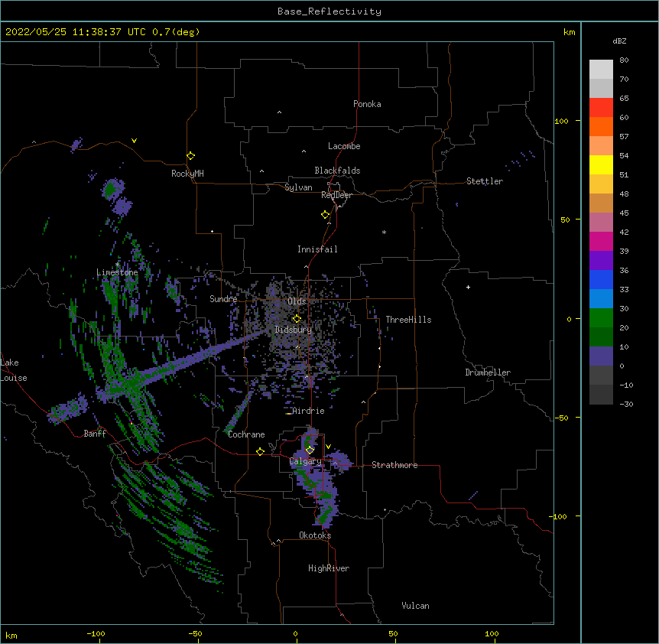Click the Okotoks town label
659x644 pixels.
(315, 535)
